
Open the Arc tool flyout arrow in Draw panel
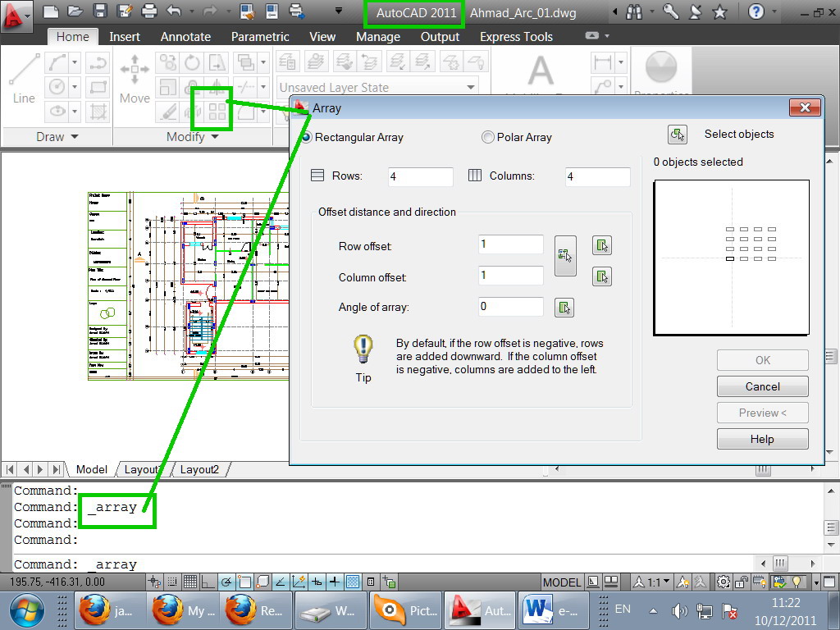pyautogui.click(x=75, y=62)
